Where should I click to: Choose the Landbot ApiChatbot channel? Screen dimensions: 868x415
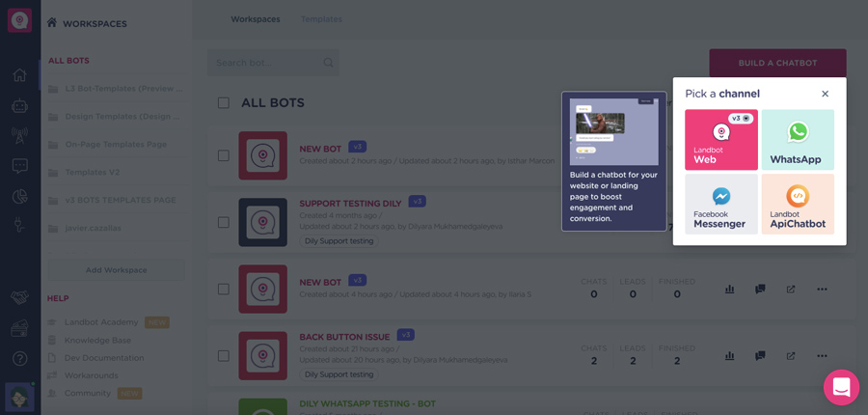coord(798,204)
